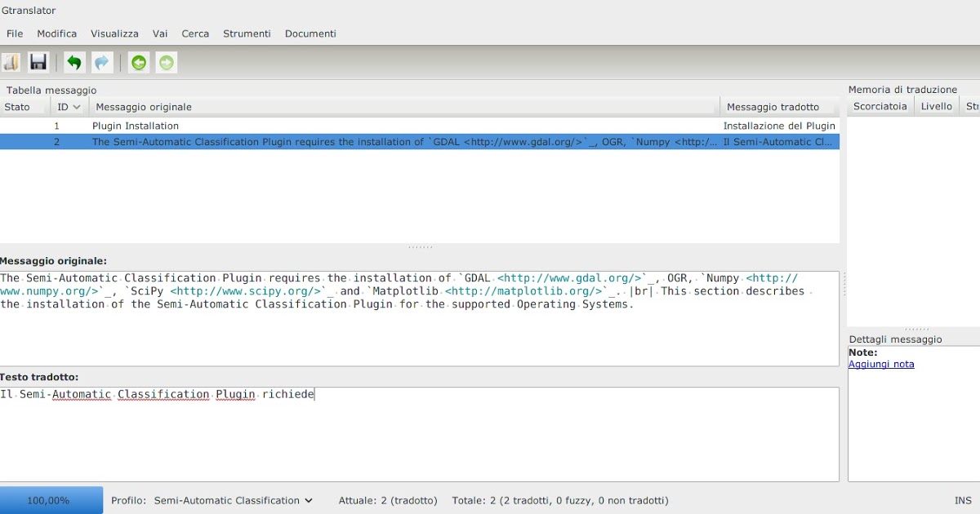Viewport: 980px width, 514px height.
Task: Click Messaggio tradotto column header
Action: point(780,107)
